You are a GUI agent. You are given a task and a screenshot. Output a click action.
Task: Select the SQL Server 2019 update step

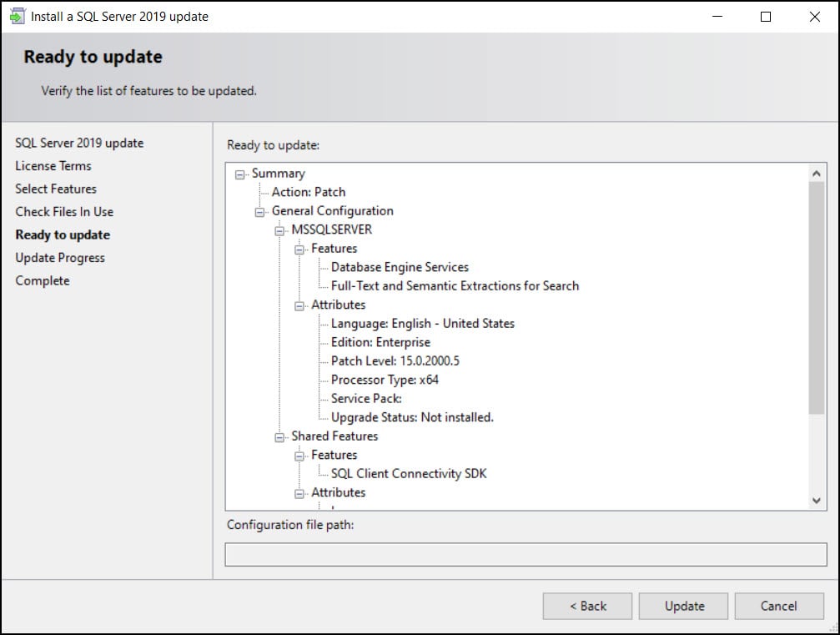click(79, 143)
